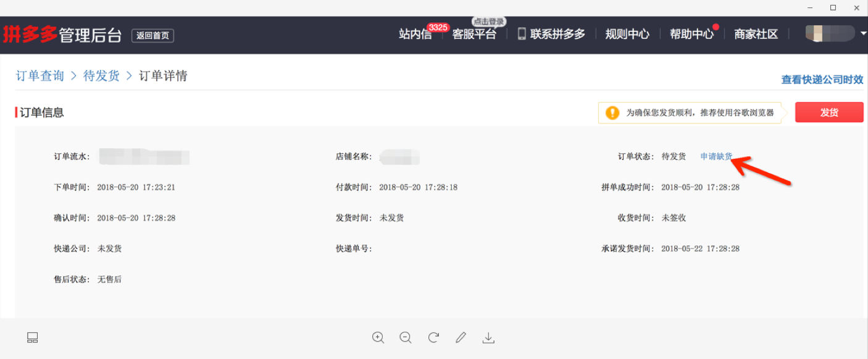Expand the user account dropdown arrow
This screenshot has height=359, width=868.
pos(863,33)
